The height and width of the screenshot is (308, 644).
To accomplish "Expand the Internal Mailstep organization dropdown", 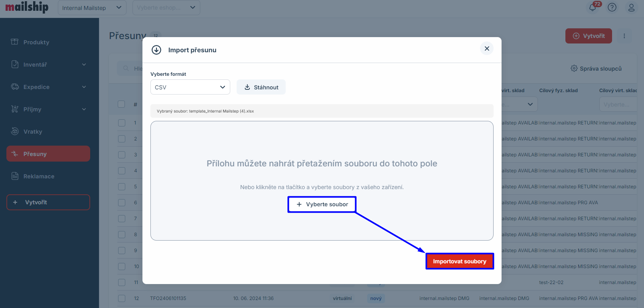I will [x=92, y=8].
